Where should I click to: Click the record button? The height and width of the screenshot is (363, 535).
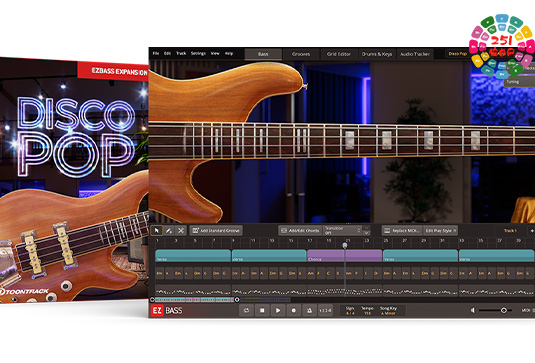click(293, 310)
